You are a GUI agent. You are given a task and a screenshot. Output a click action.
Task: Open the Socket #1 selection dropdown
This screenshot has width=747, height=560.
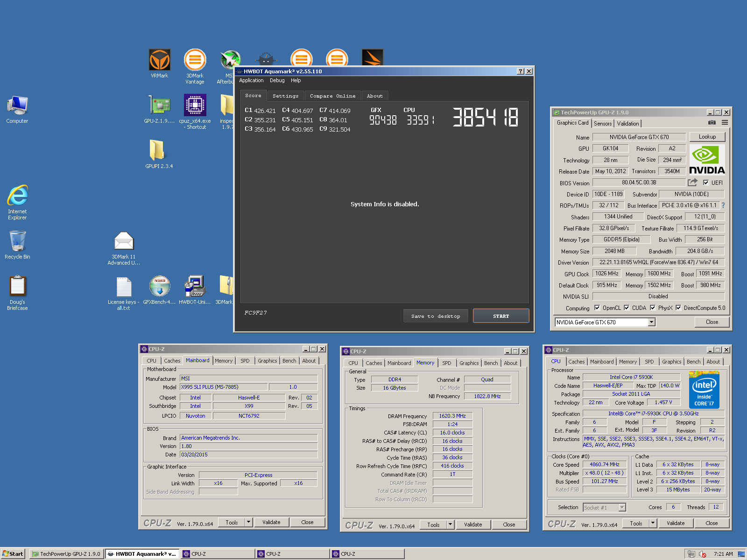tap(622, 507)
